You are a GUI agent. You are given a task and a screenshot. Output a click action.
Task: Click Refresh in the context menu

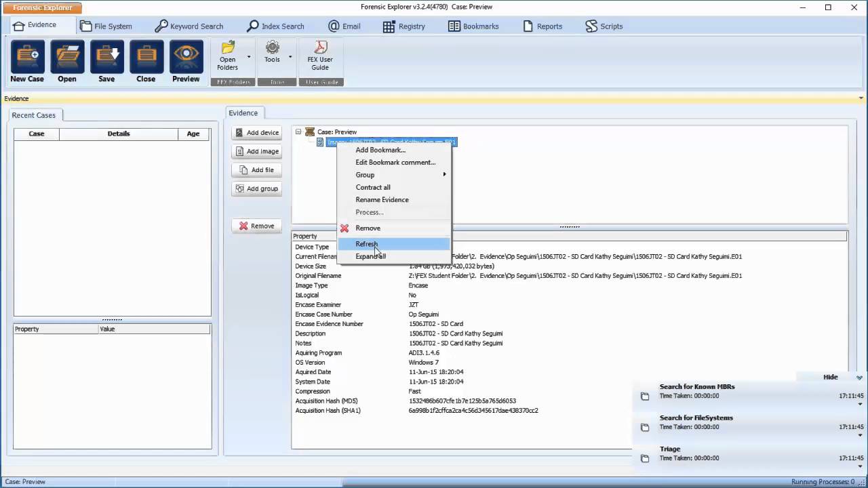[x=395, y=244]
